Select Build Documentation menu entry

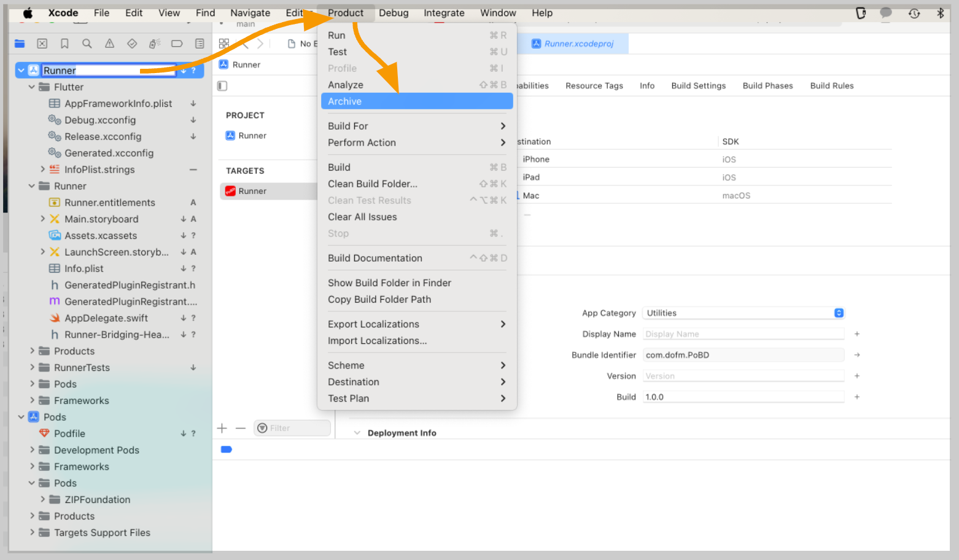click(x=417, y=258)
